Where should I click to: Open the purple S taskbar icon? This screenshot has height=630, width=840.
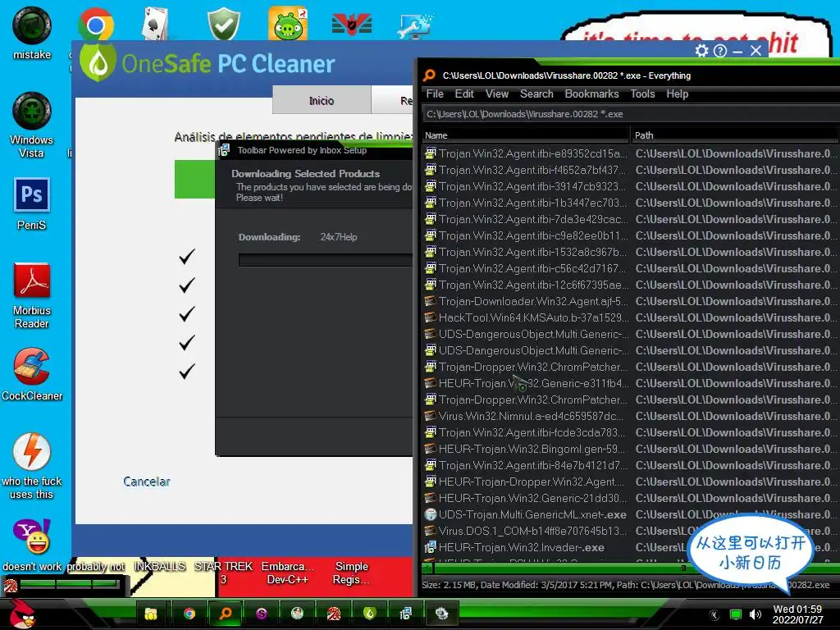(262, 614)
